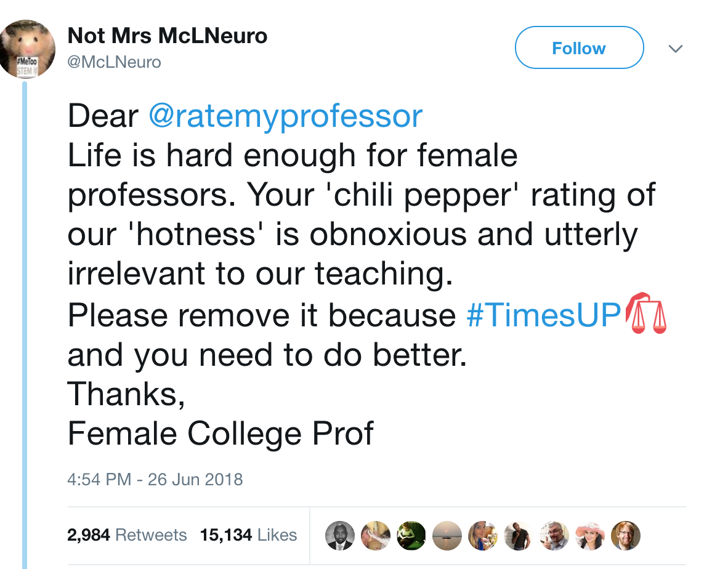
Task: Click the woman in pink hat liker avatar
Action: pos(589,536)
